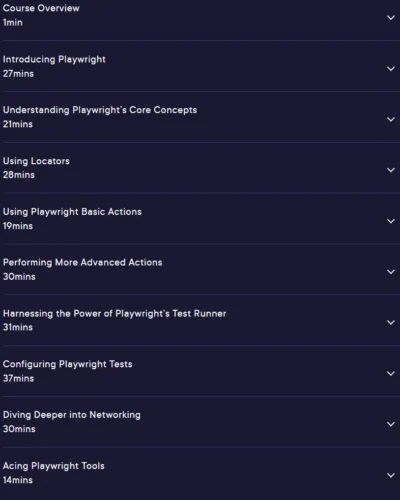Select Acing Playwright Tools title
The width and height of the screenshot is (400, 500).
pos(53,466)
